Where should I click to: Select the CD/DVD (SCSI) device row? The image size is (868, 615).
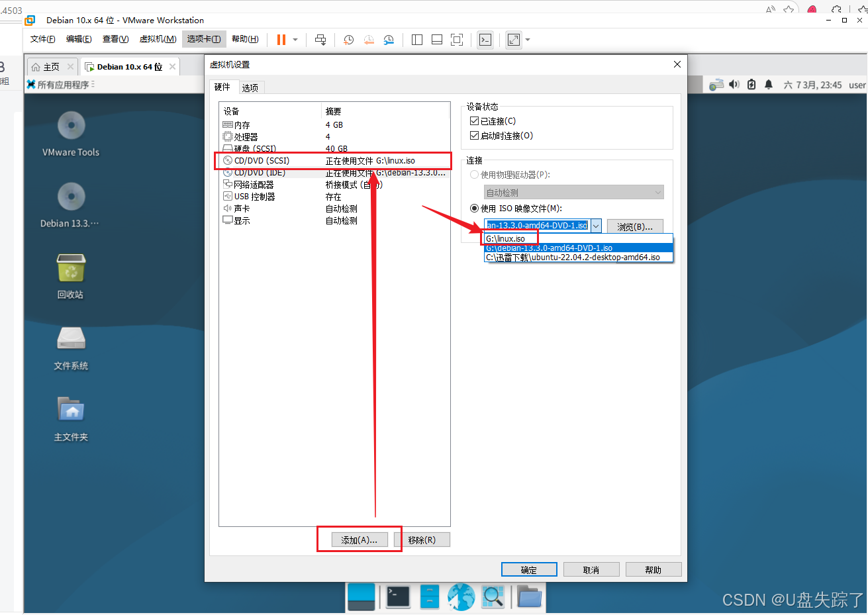point(335,160)
